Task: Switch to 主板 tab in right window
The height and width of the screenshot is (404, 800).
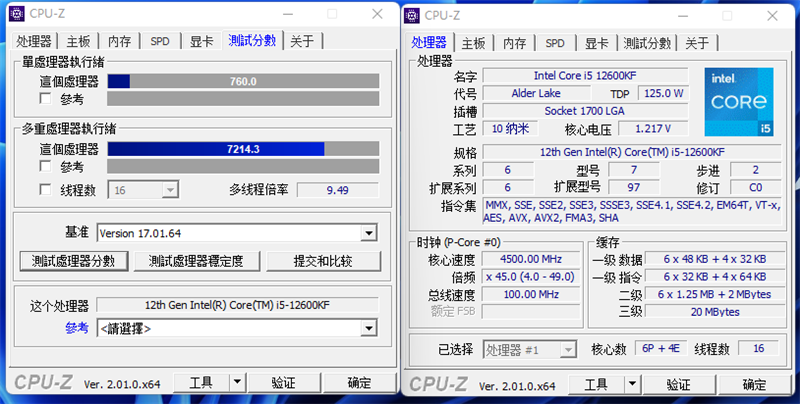Action: pos(473,43)
